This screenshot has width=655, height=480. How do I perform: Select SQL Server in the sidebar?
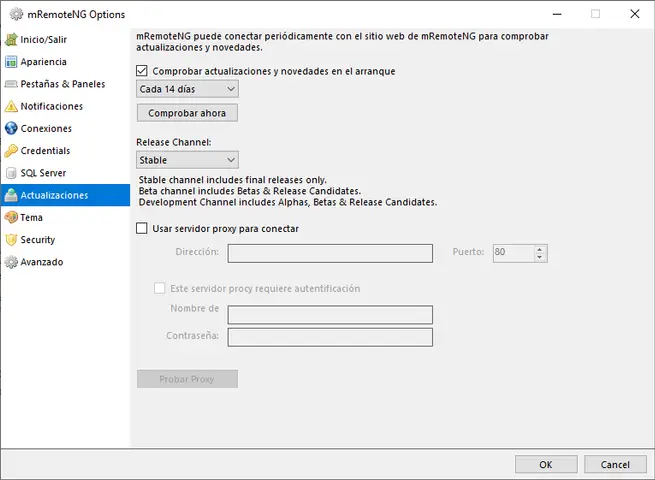coord(65,173)
